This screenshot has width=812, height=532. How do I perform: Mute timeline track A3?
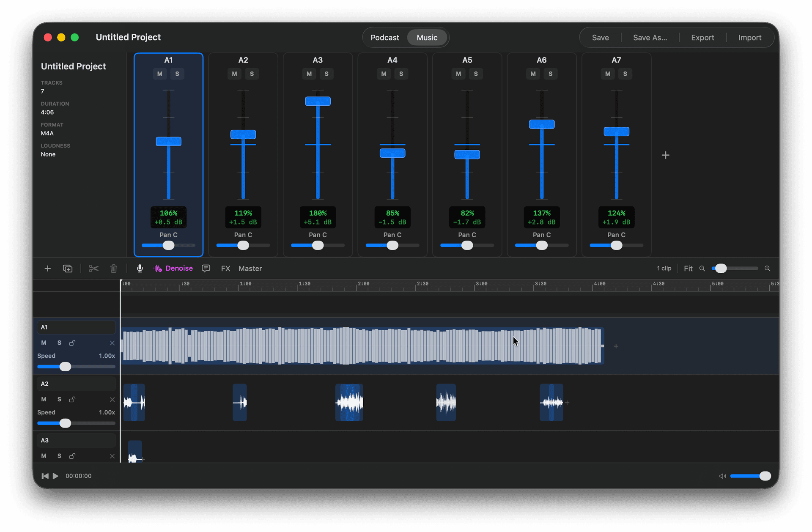(x=44, y=456)
